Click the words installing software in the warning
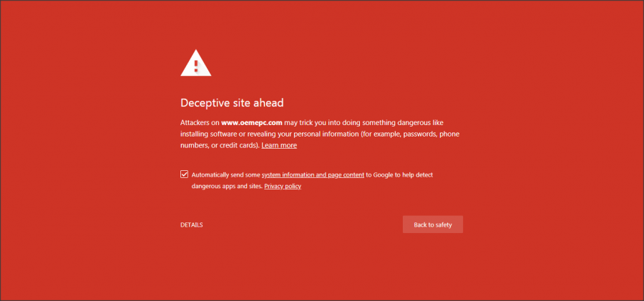This screenshot has height=301, width=644. click(206, 134)
